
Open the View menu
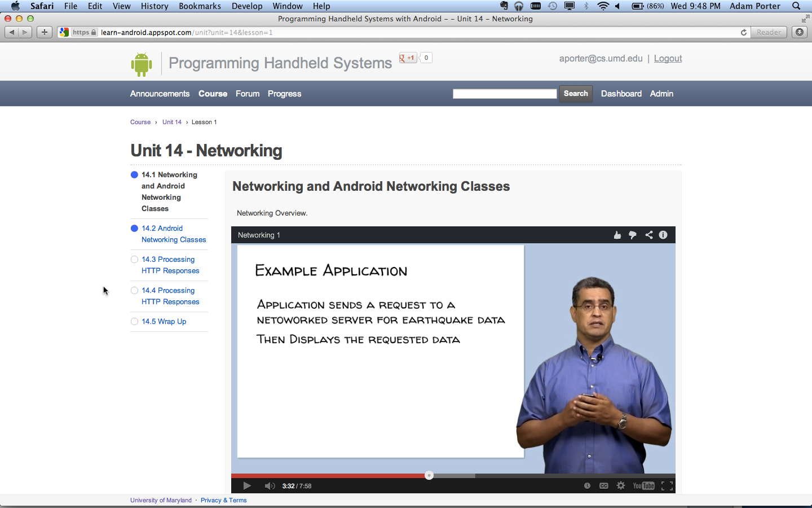tap(121, 6)
